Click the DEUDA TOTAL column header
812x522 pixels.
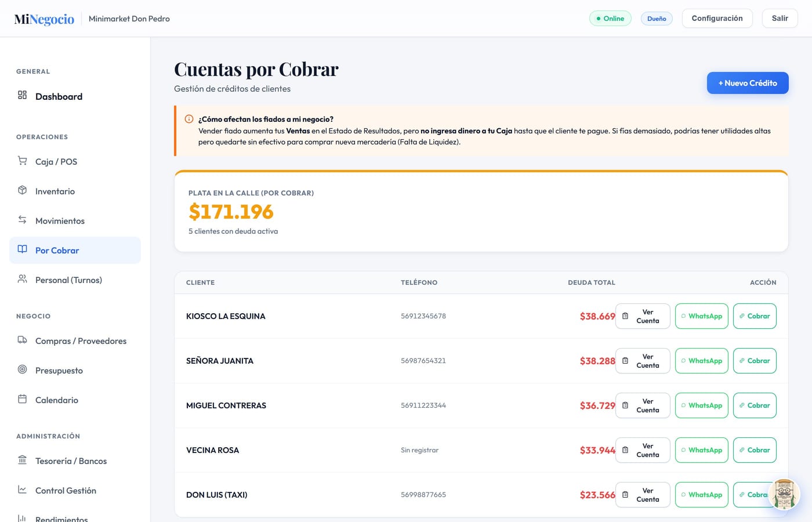coord(592,282)
